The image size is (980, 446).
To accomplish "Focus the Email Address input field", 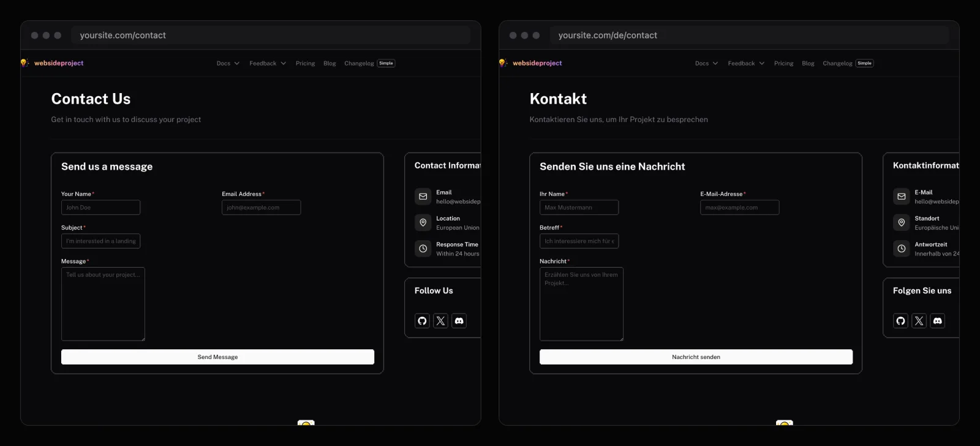I will click(x=261, y=208).
